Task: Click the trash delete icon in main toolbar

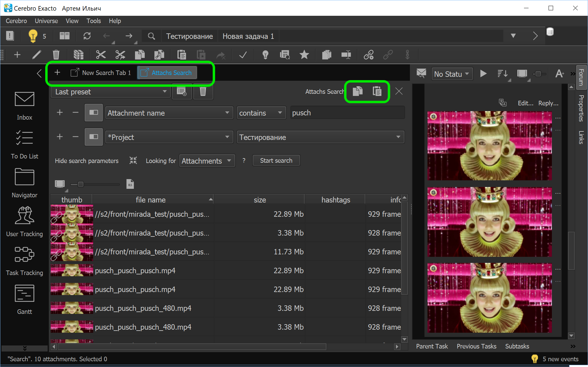Action: (x=56, y=55)
